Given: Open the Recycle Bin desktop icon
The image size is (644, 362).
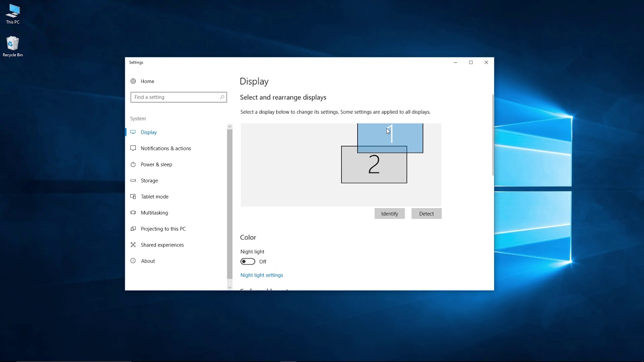Looking at the screenshot, I should point(13,47).
